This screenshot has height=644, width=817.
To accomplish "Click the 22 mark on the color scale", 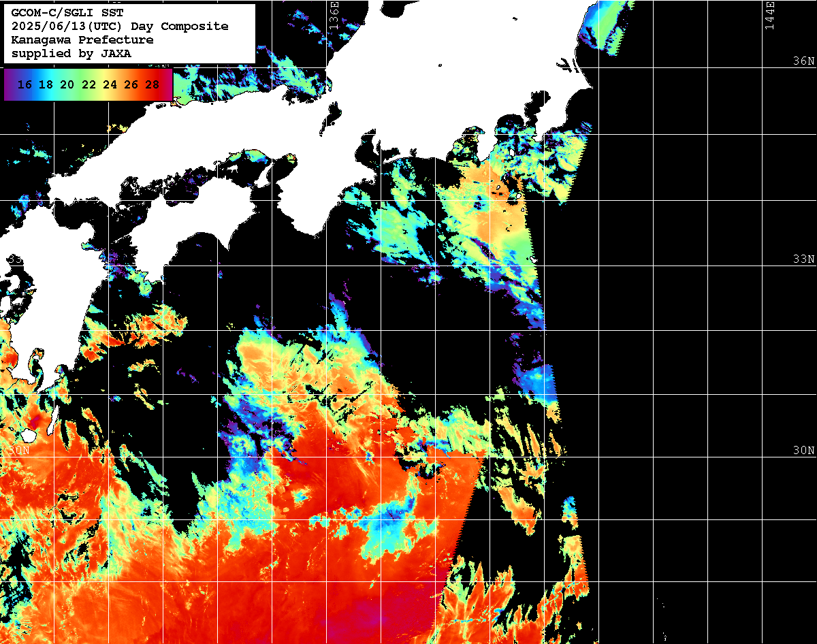I will pyautogui.click(x=89, y=85).
